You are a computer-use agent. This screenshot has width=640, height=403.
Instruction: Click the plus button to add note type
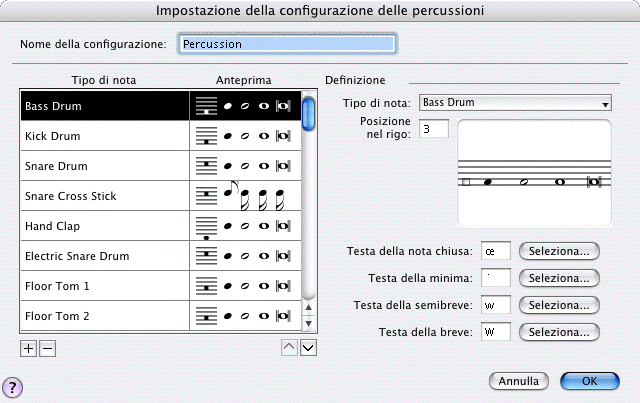28,348
